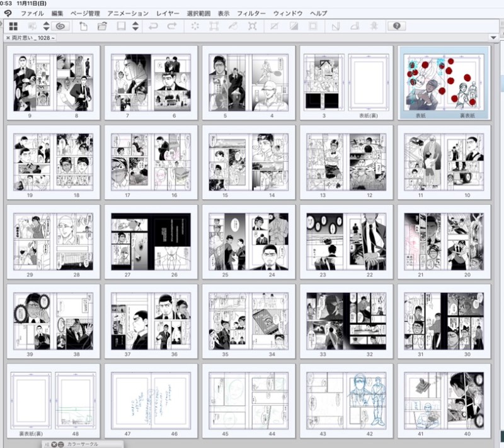
Task: Select the color cover spread 表紙/裏表紙
Action: coord(444,83)
